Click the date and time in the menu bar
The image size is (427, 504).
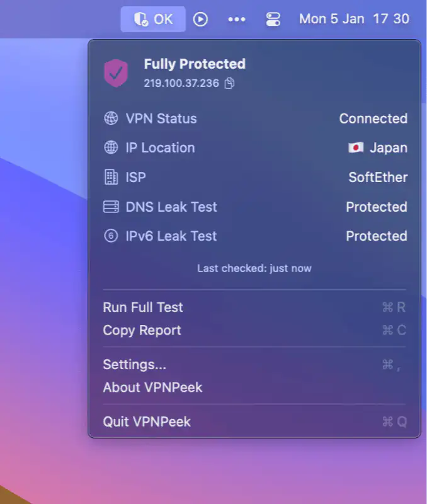(x=354, y=19)
